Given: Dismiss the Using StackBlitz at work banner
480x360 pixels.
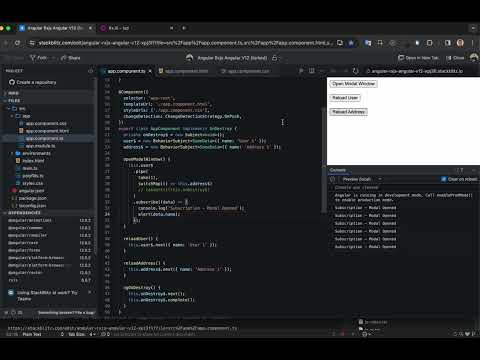Looking at the screenshot, I should [89, 292].
